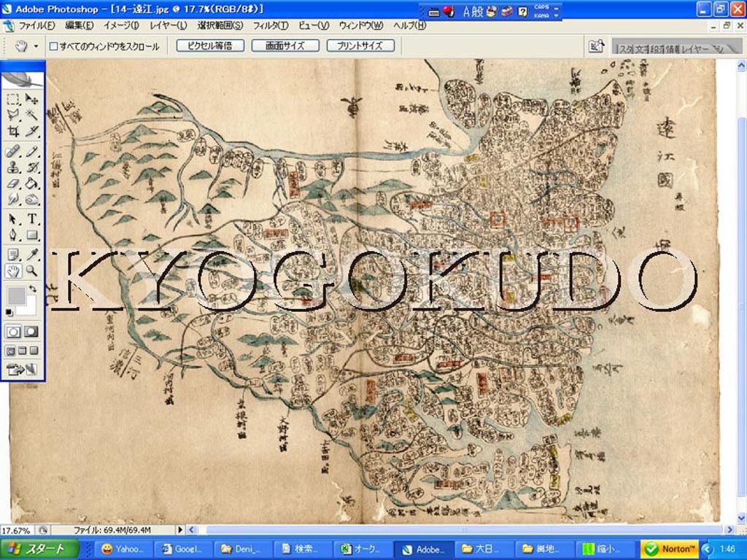Open the レイヤー(L) menu
The width and height of the screenshot is (747, 560).
point(169,26)
